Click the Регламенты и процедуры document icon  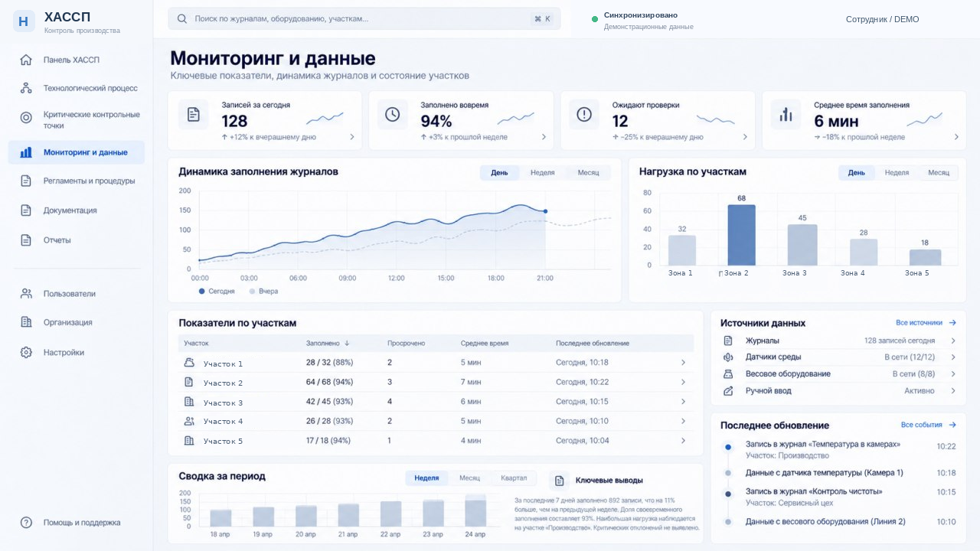[x=26, y=181]
